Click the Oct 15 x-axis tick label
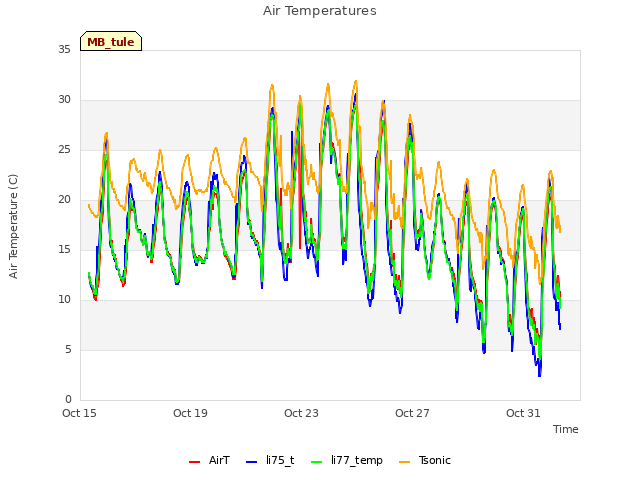Image resolution: width=640 pixels, height=480 pixels. point(79,413)
